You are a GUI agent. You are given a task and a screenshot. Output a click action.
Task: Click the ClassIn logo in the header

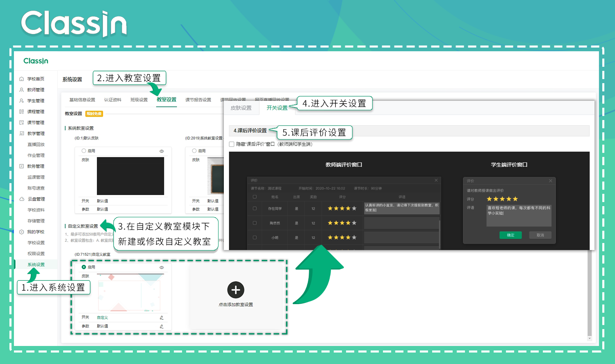tap(36, 61)
